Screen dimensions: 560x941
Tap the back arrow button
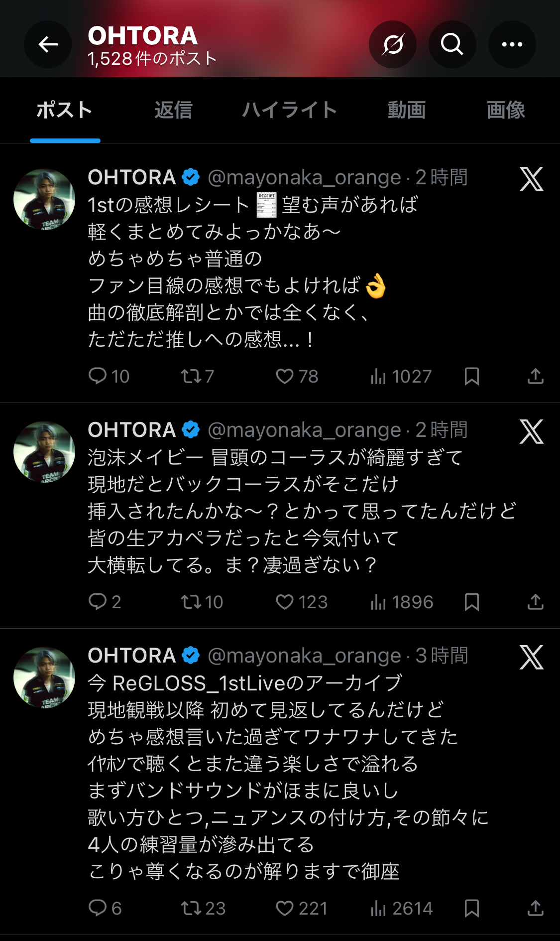(x=48, y=45)
